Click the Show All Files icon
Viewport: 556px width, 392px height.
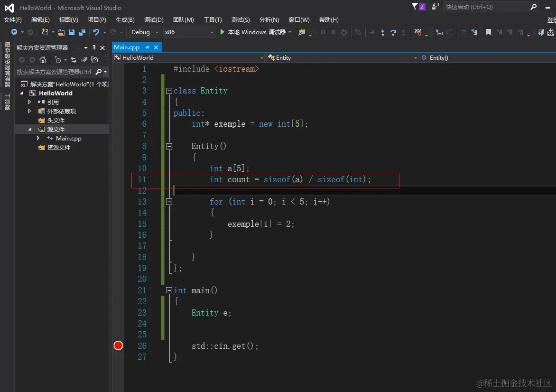click(94, 60)
